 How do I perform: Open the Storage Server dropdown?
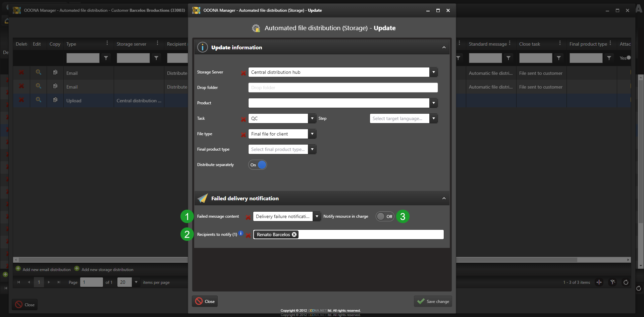tap(433, 72)
